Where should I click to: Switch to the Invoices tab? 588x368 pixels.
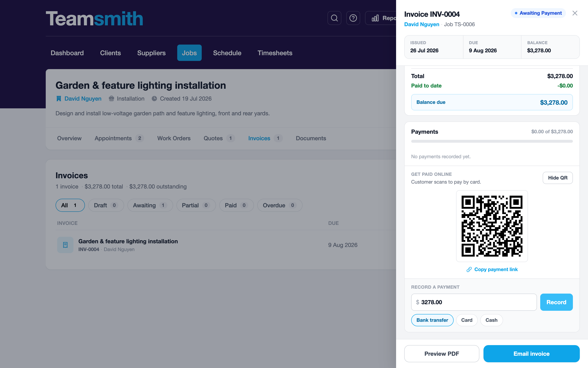(265, 138)
